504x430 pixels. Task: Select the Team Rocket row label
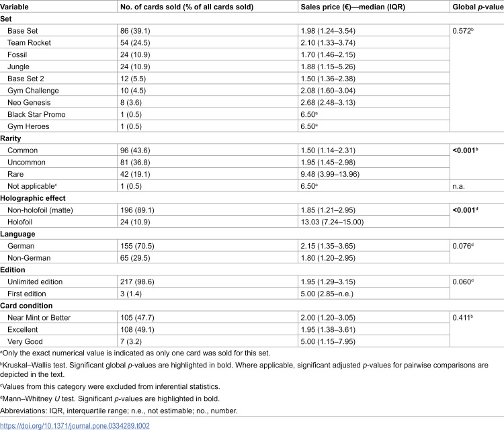(30, 43)
